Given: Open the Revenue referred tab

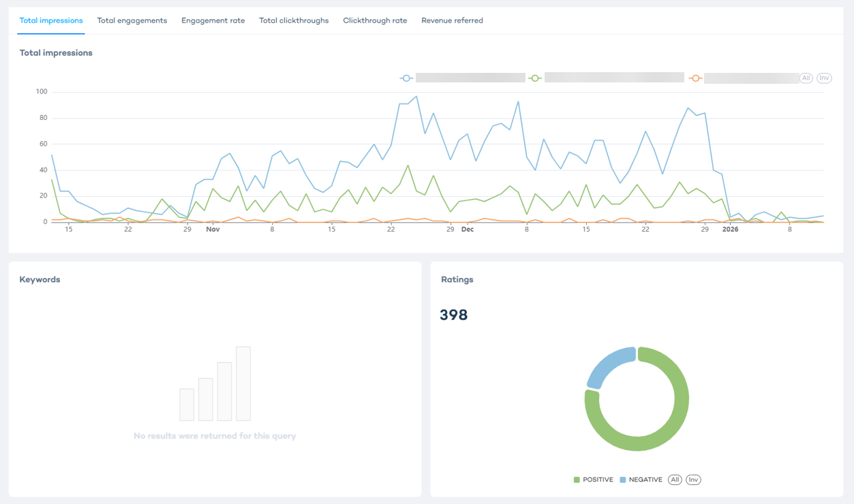Looking at the screenshot, I should pyautogui.click(x=452, y=20).
